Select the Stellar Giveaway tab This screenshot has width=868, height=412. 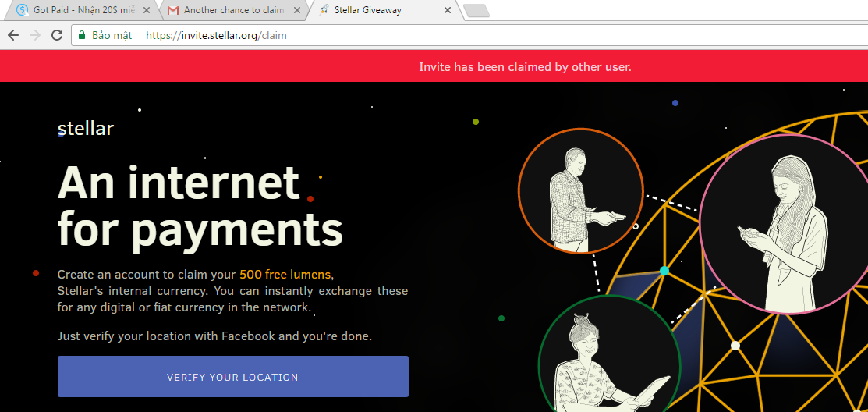click(385, 10)
